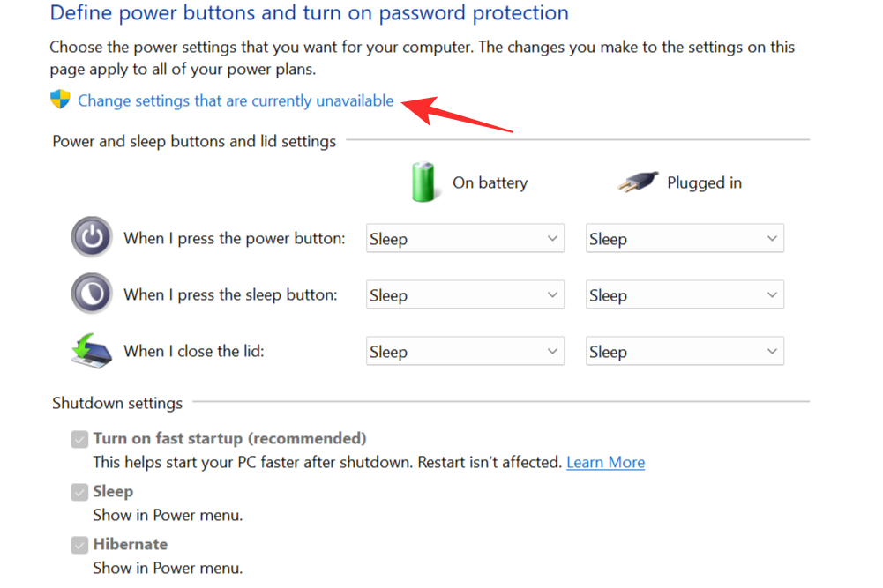Open the Plugged in sleep button dropdown

[685, 294]
